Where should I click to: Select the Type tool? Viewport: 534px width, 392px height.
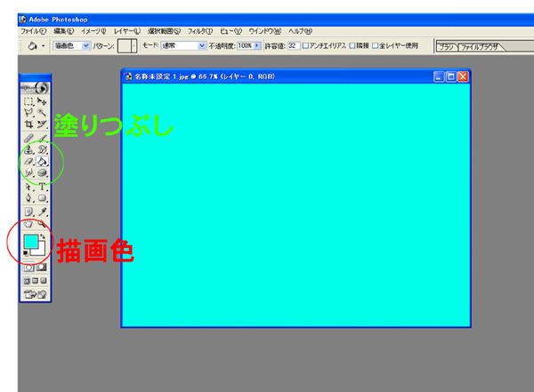coord(42,187)
